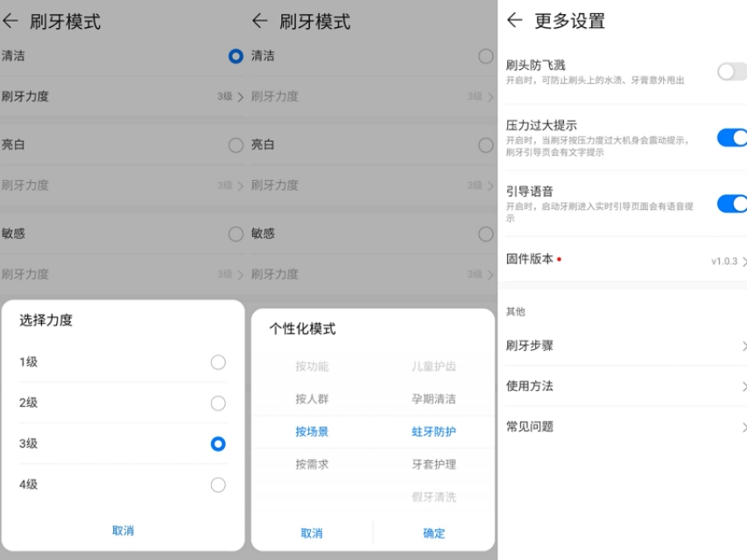Select the 亮白 mode radio button
The width and height of the screenshot is (747, 560).
235,145
